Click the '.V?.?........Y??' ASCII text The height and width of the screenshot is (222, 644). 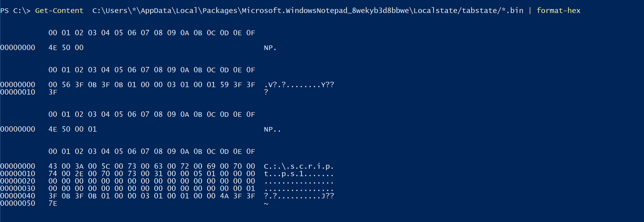tap(299, 85)
